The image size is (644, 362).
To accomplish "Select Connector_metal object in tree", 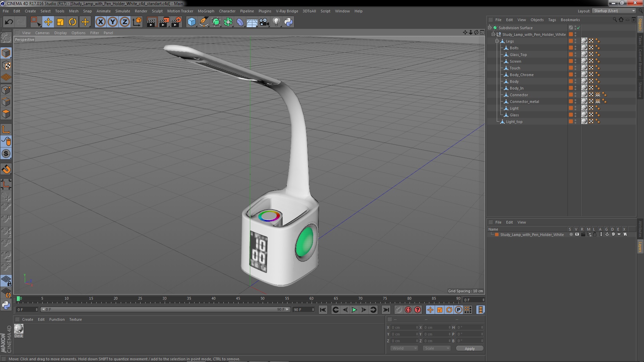I will click(524, 102).
